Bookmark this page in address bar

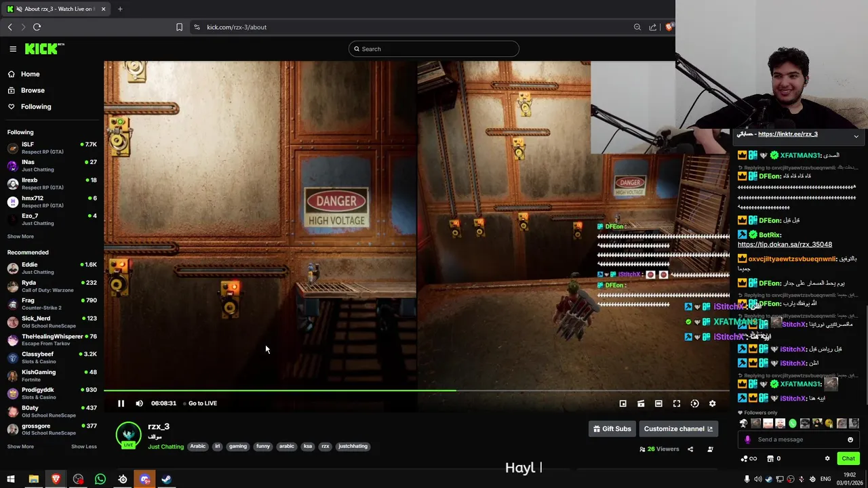(x=179, y=27)
